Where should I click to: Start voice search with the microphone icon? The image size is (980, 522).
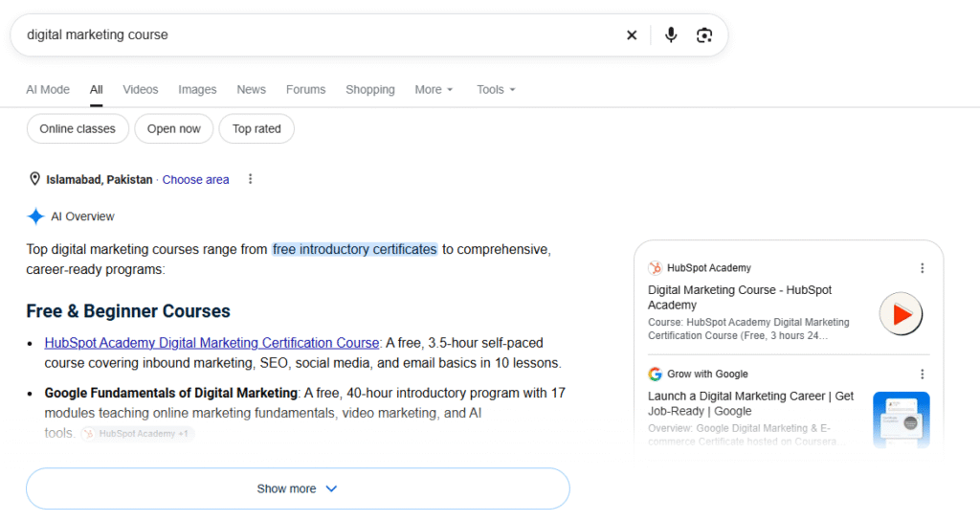[671, 35]
